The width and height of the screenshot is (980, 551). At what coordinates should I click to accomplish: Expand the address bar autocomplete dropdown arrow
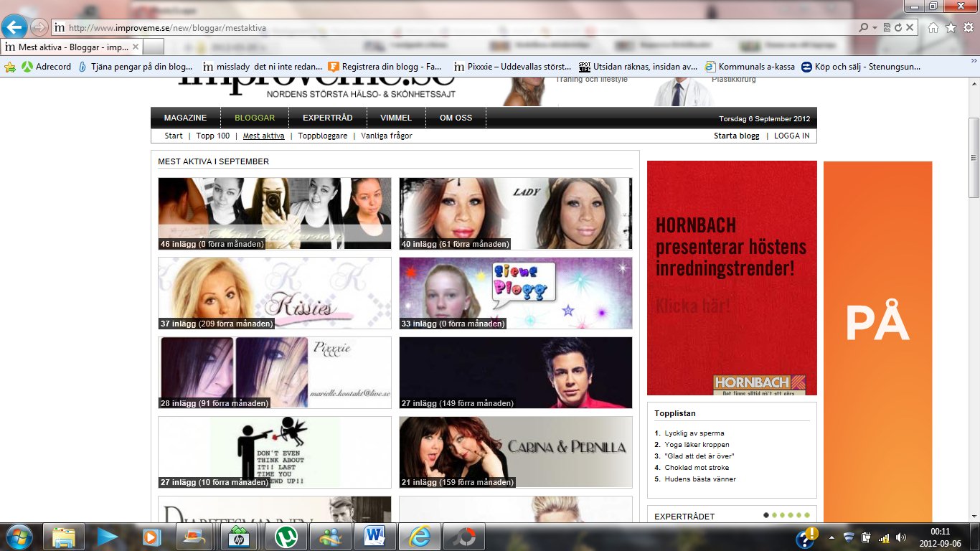pyautogui.click(x=875, y=27)
